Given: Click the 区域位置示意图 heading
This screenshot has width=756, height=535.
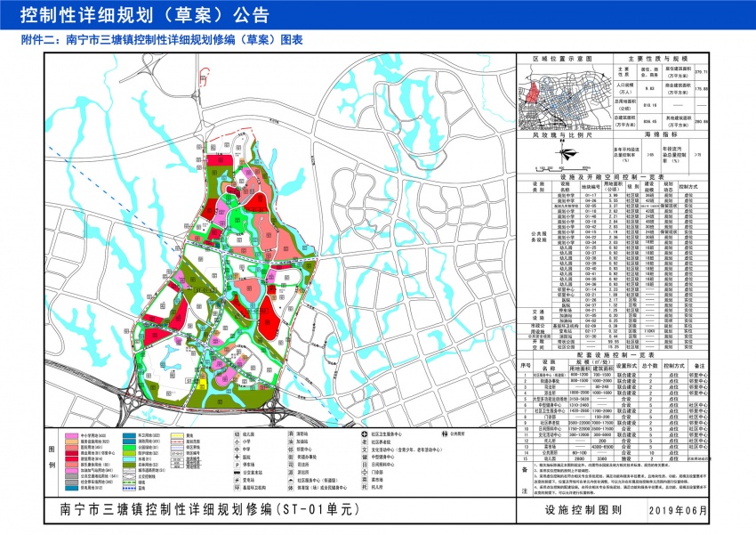Looking at the screenshot, I should [x=562, y=59].
